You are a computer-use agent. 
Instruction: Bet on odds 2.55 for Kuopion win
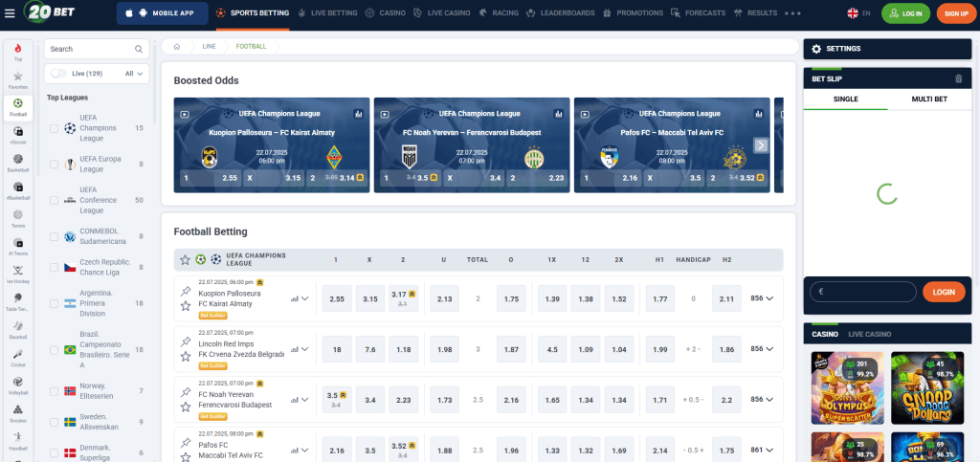click(x=337, y=298)
